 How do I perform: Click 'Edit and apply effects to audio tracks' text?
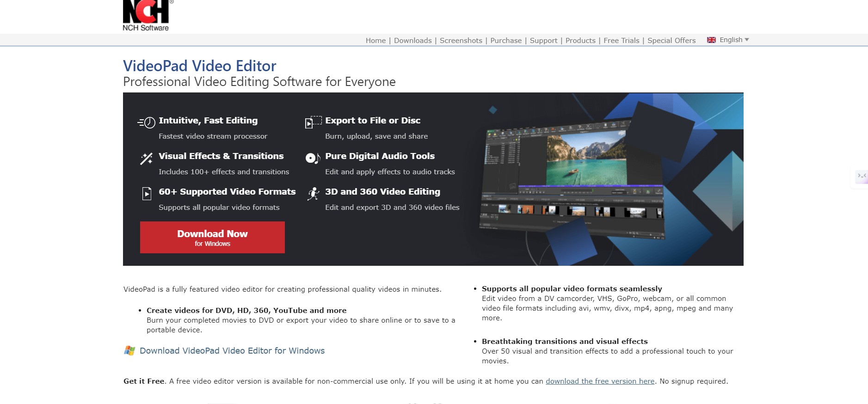(x=390, y=172)
